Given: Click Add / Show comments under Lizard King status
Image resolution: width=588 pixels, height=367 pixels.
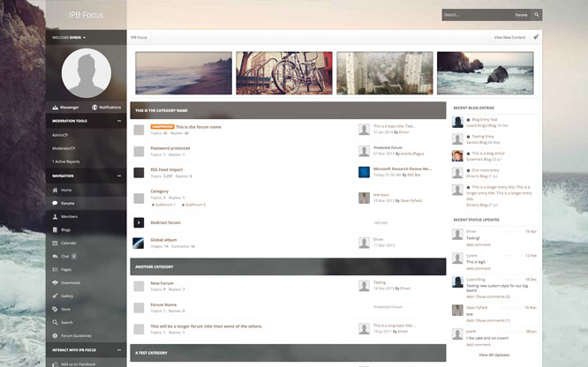Looking at the screenshot, I should coord(488,297).
